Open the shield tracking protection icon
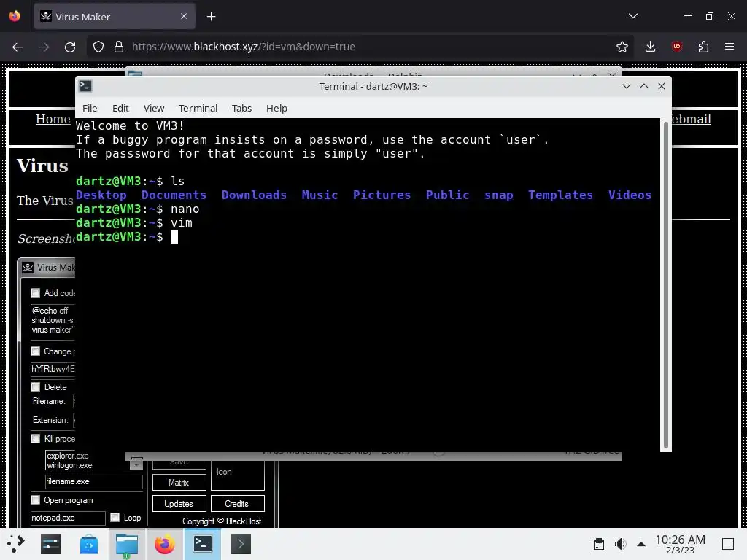This screenshot has width=747, height=560. point(98,47)
